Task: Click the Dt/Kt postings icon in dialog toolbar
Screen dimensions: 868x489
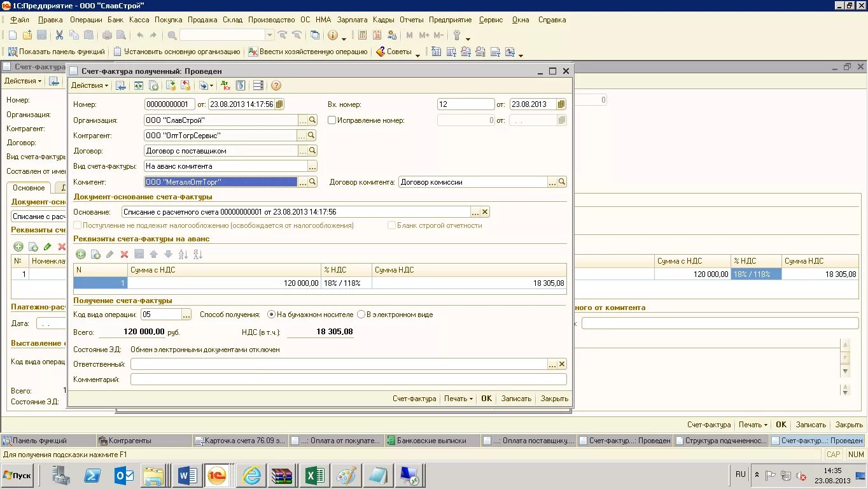Action: click(225, 85)
